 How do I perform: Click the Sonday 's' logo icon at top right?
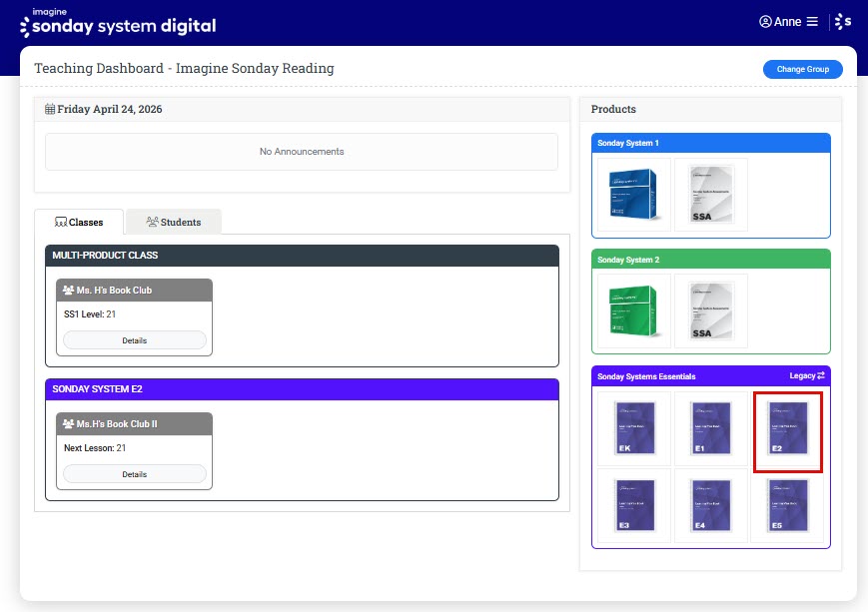[843, 22]
